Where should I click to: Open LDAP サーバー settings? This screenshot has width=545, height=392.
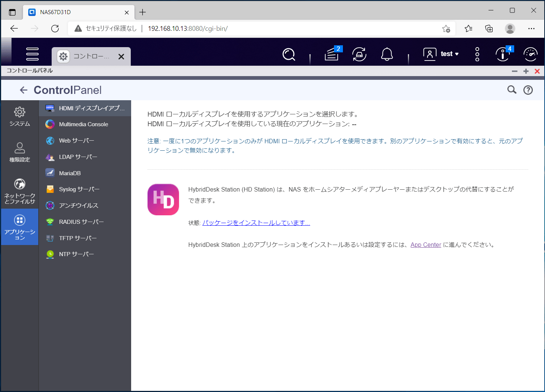click(x=85, y=157)
